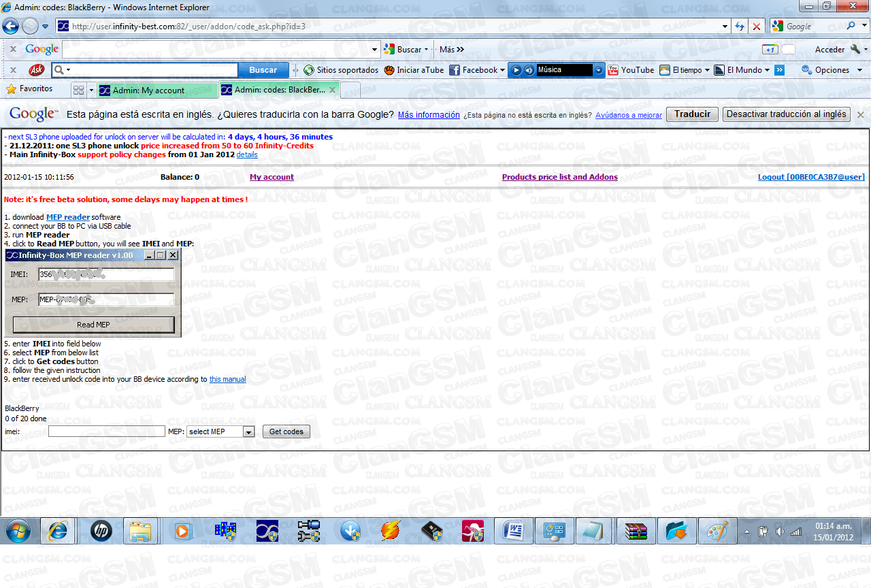Open Más información link
This screenshot has height=588, width=871.
429,115
